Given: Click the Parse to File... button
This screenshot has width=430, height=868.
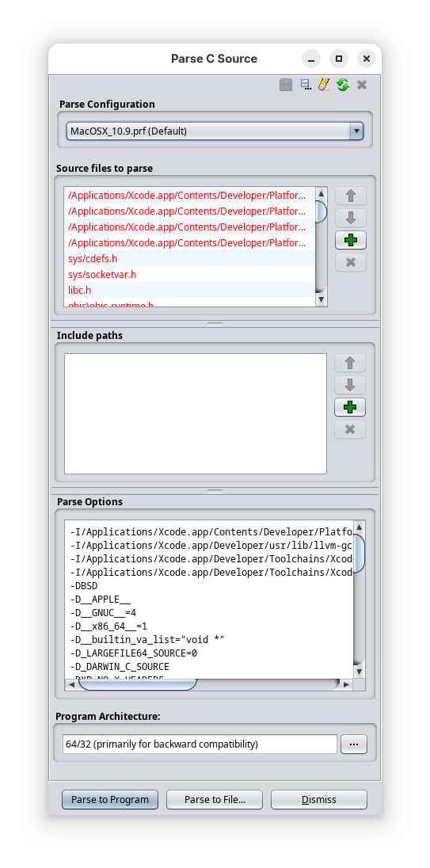Looking at the screenshot, I should (x=215, y=799).
